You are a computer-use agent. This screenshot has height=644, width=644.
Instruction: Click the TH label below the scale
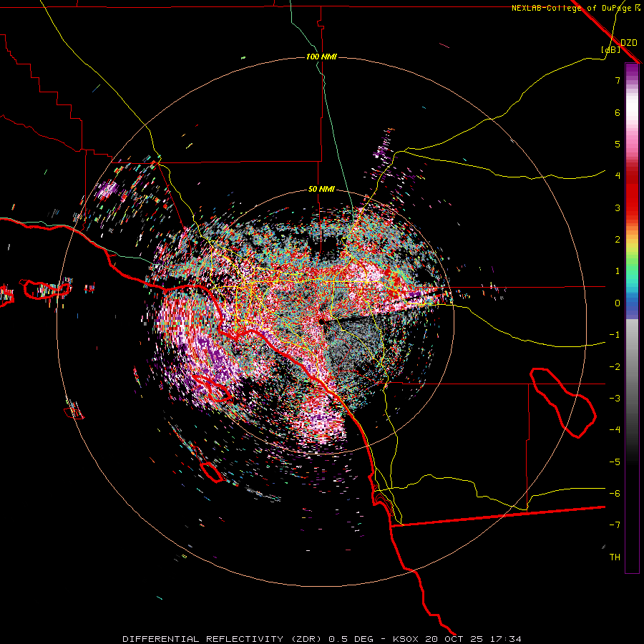click(615, 557)
